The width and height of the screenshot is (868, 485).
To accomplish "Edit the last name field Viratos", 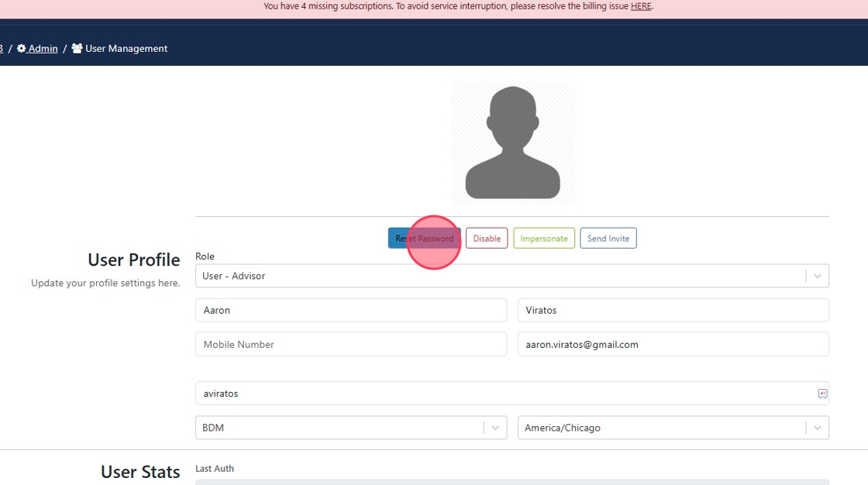I will tap(673, 310).
